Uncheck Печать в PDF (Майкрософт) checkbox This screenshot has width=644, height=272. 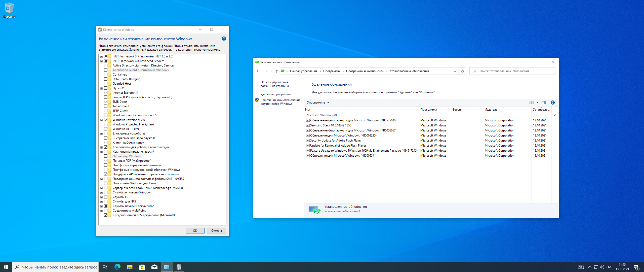tap(106, 161)
